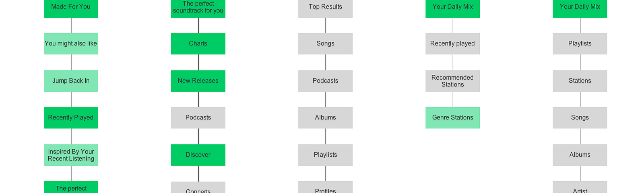Image resolution: width=644 pixels, height=193 pixels.
Task: Select the Genre Stations node
Action: click(x=452, y=118)
